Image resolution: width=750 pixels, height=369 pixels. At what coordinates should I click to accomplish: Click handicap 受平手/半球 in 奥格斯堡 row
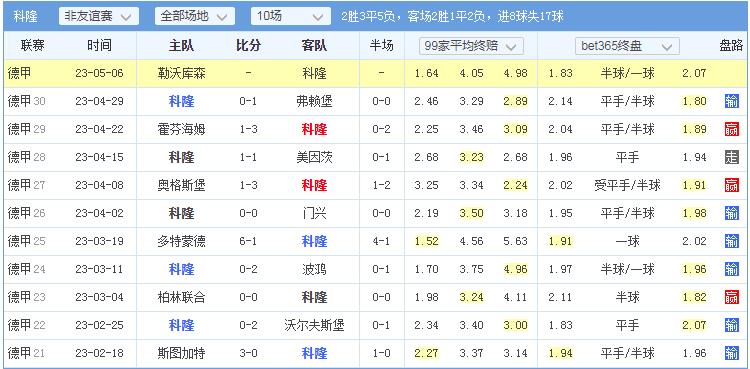coord(627,185)
